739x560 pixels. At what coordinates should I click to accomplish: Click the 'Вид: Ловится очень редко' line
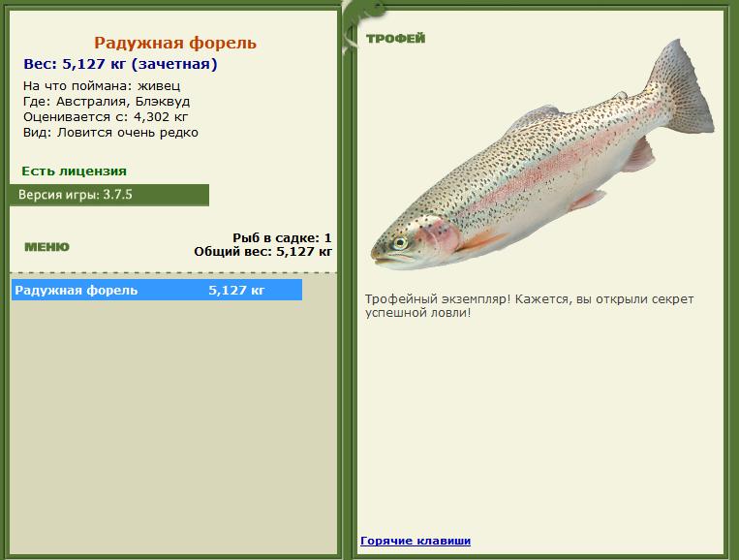(x=110, y=133)
